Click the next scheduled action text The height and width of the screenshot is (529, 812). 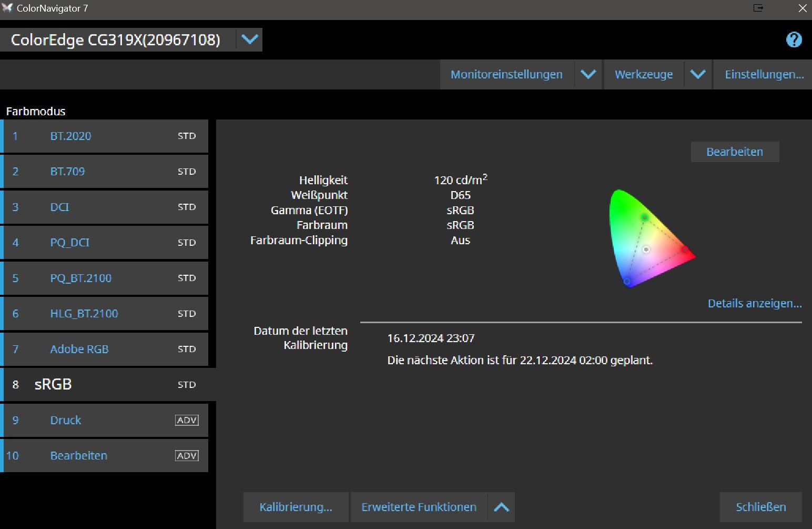[x=520, y=361]
